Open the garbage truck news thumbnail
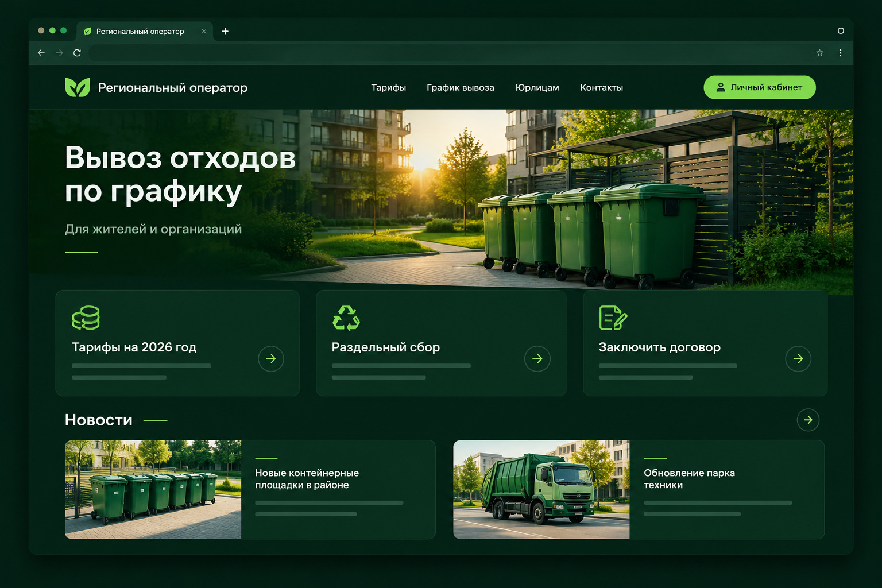The width and height of the screenshot is (882, 588). click(541, 489)
